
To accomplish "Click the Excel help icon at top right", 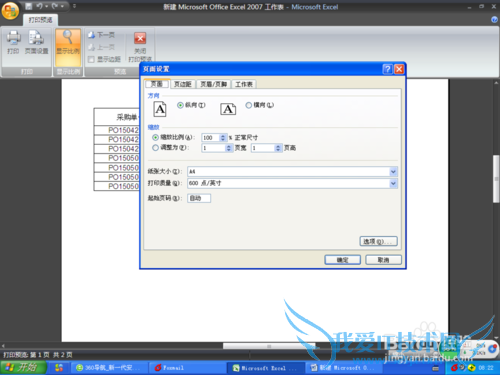I will pos(494,20).
